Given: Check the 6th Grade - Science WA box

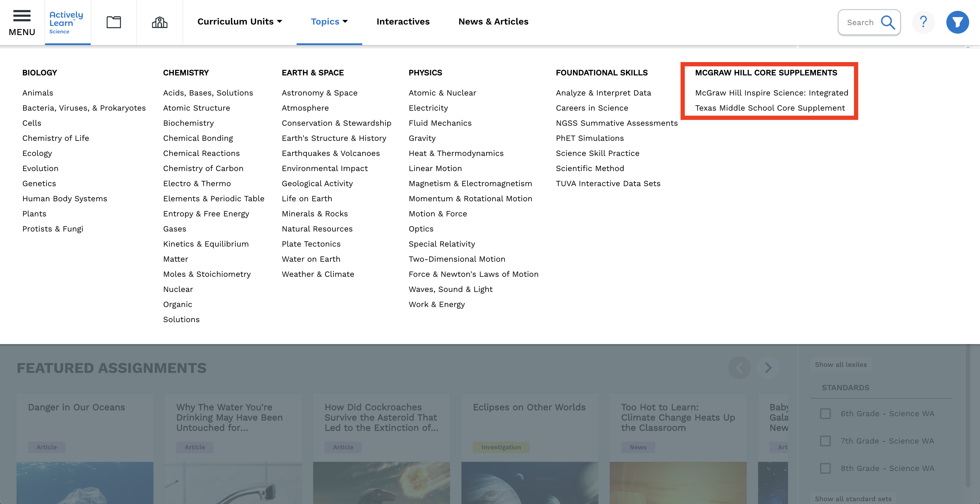Looking at the screenshot, I should [825, 413].
